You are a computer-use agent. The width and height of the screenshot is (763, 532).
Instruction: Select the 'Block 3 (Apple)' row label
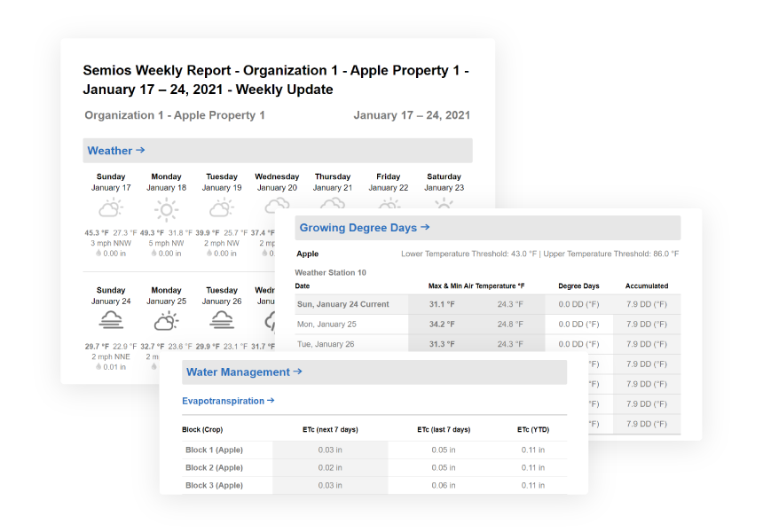[x=214, y=486]
